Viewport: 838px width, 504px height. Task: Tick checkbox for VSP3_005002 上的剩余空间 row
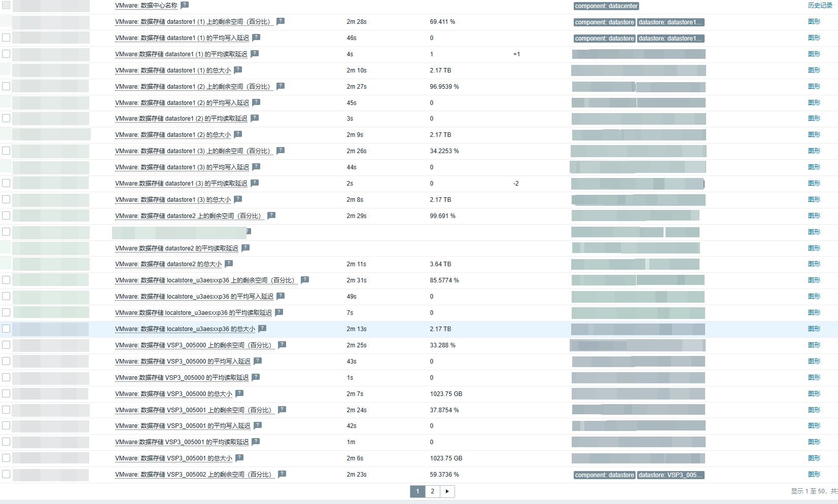pyautogui.click(x=6, y=474)
